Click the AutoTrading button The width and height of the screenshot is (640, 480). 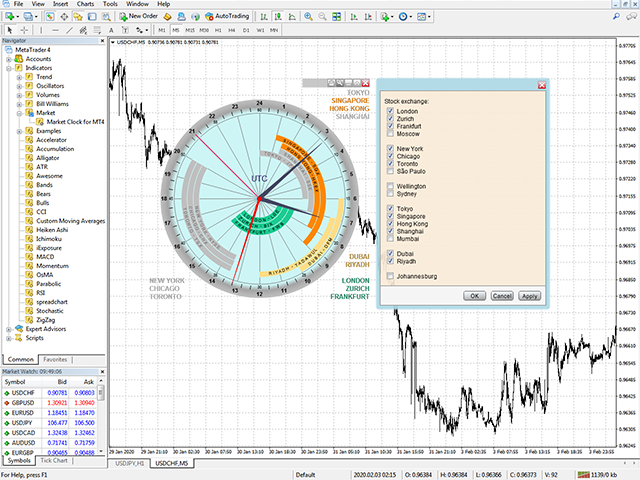[x=227, y=16]
